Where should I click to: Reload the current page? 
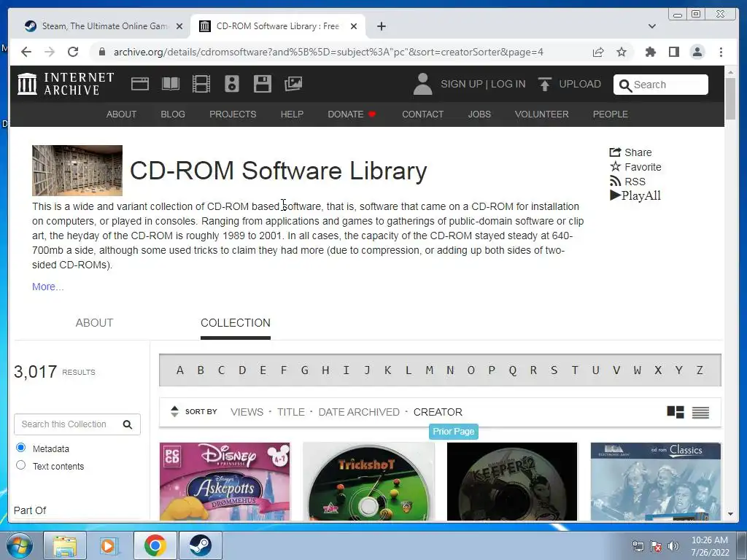73,52
